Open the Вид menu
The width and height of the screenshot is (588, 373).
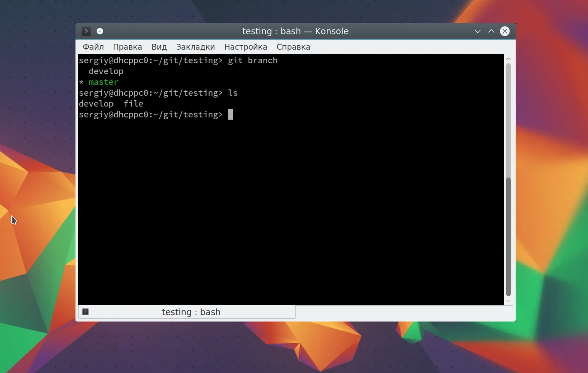click(159, 47)
